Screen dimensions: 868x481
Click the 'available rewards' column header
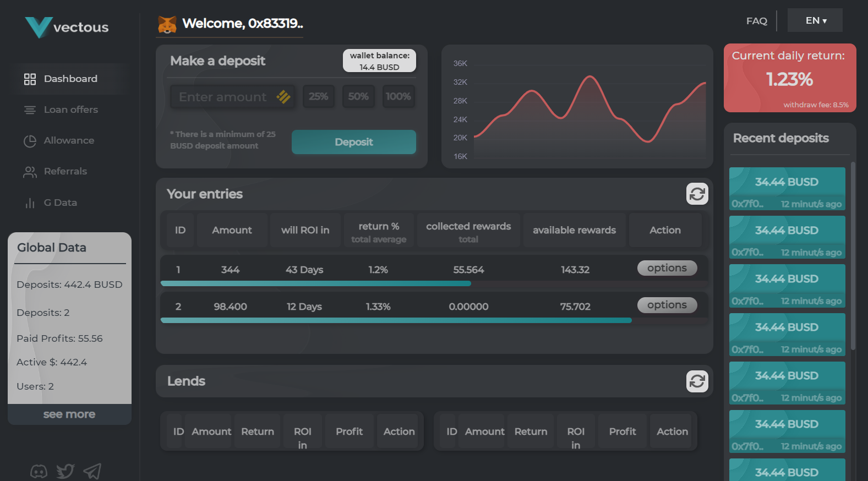pos(575,230)
